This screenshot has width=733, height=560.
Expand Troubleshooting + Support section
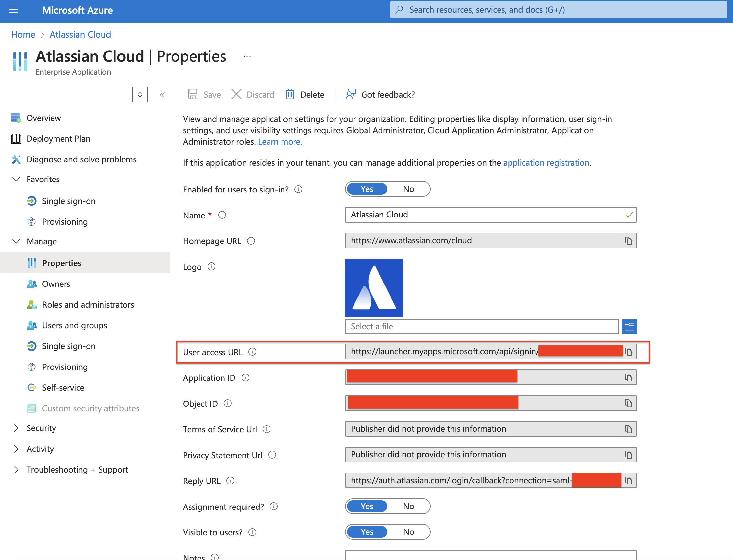(16, 469)
